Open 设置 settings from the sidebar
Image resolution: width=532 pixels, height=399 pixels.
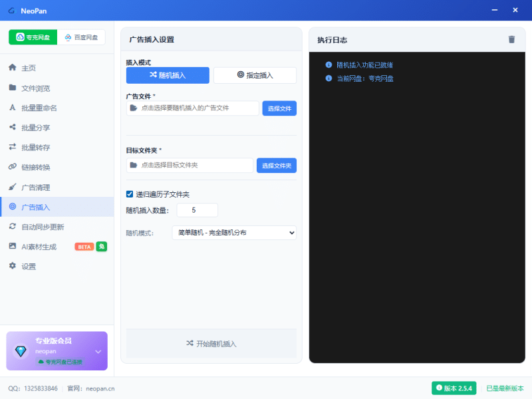click(29, 267)
